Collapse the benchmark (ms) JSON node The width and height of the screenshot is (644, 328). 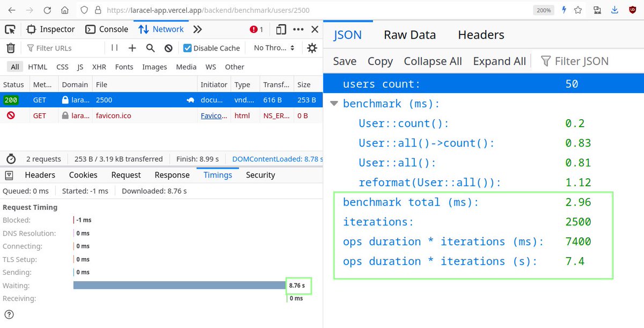click(335, 104)
